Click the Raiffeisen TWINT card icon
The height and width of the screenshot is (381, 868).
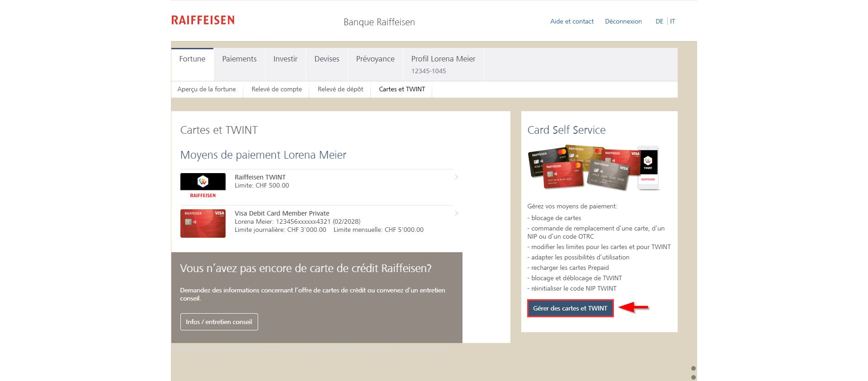203,186
